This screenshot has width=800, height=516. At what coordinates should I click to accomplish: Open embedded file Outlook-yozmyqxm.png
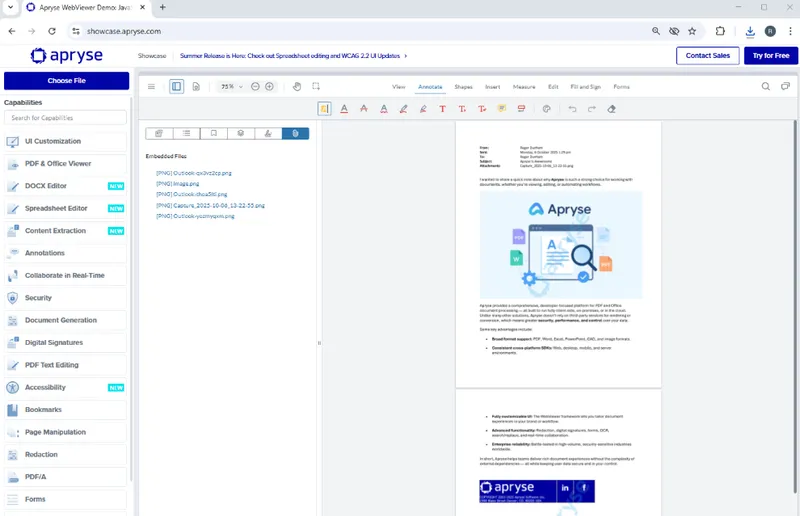tap(195, 216)
